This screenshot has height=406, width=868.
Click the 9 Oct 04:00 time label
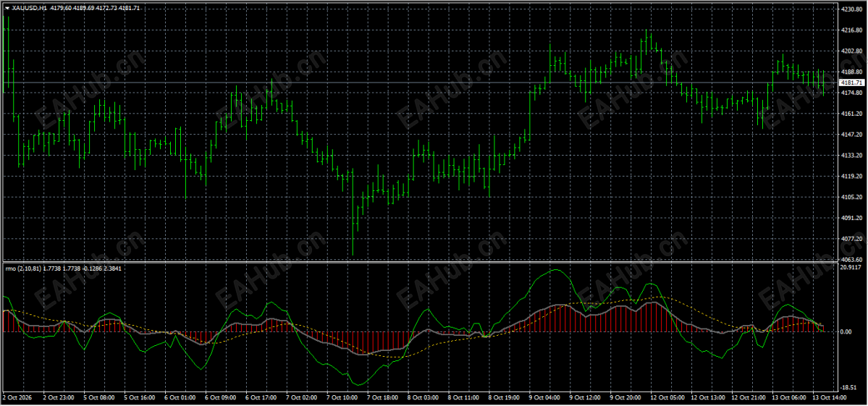click(x=544, y=397)
